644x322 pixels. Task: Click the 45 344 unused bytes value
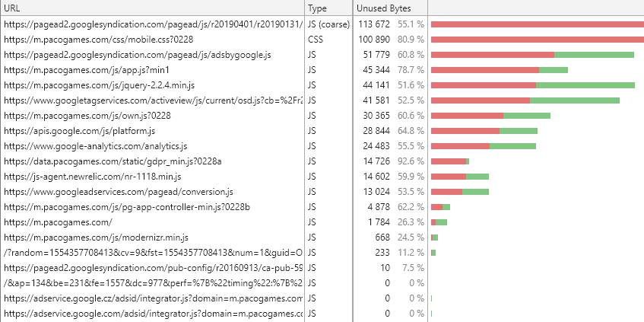click(x=376, y=70)
